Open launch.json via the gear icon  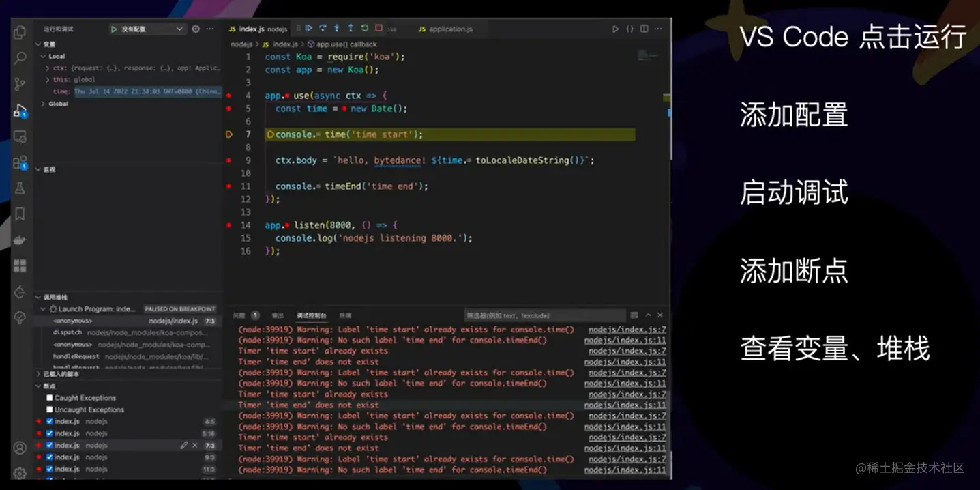(196, 29)
